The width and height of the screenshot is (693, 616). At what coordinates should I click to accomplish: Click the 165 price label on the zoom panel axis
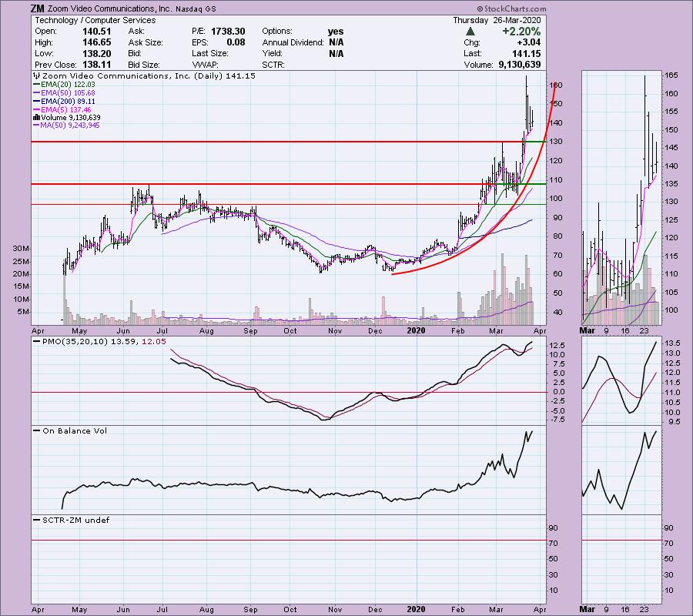pos(671,75)
